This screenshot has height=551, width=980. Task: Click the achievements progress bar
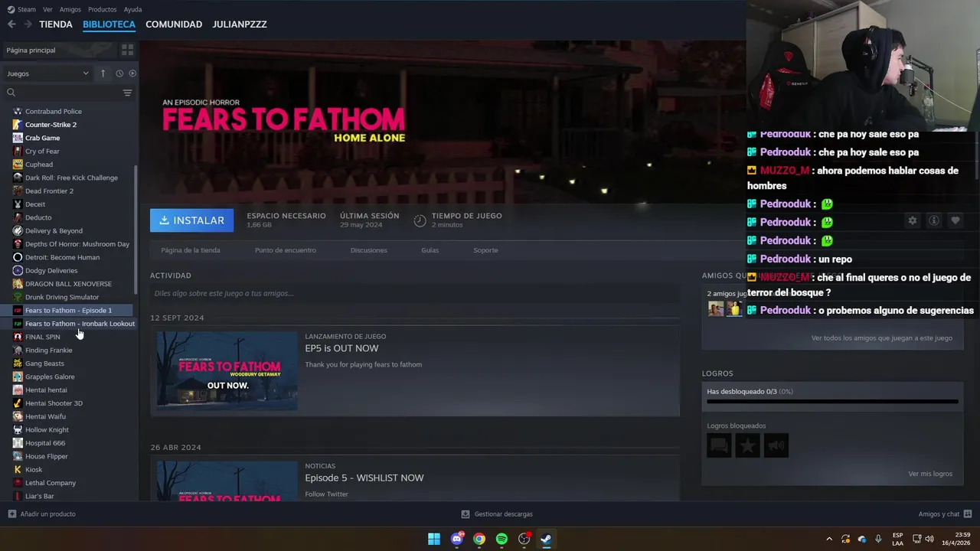coord(832,401)
